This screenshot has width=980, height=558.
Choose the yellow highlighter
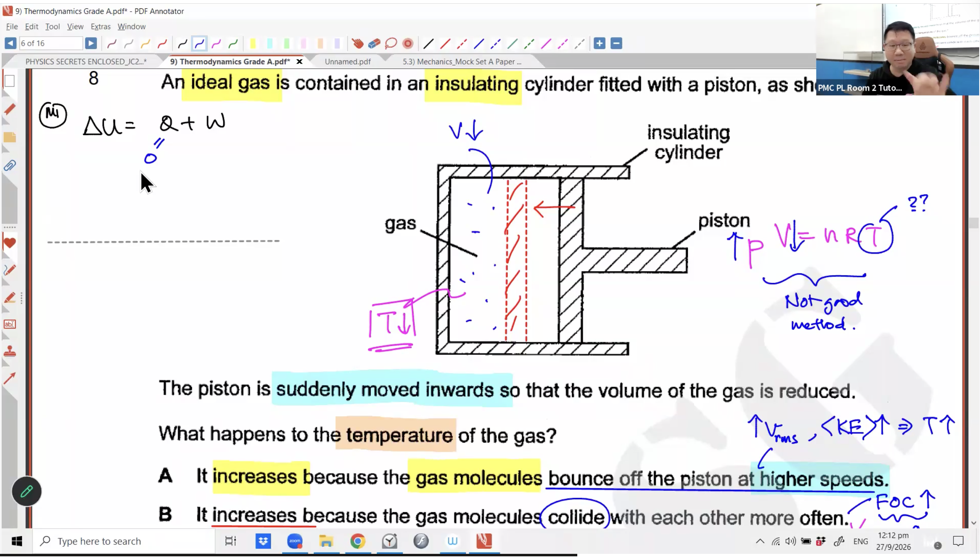(253, 43)
